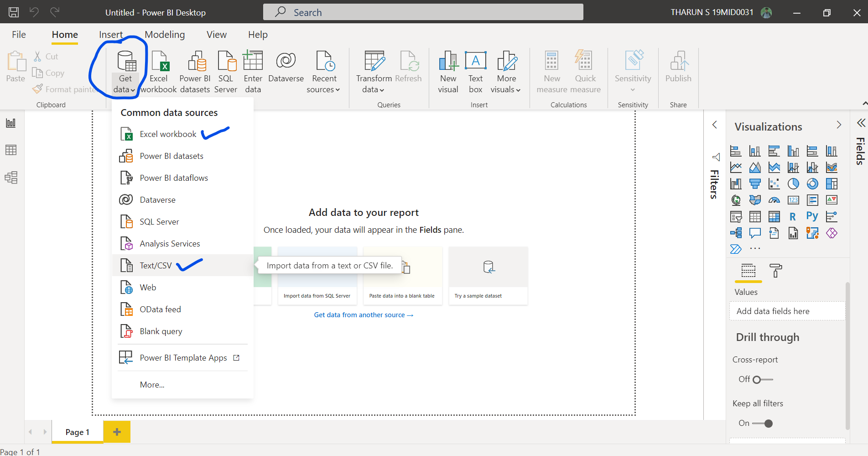Select the Treemap visualization
Screen dimensions: 868x456
pos(832,183)
